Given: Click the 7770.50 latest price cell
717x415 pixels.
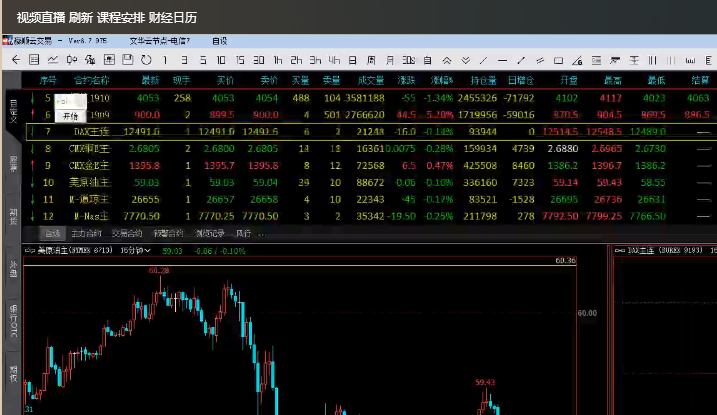Looking at the screenshot, I should pos(141,216).
